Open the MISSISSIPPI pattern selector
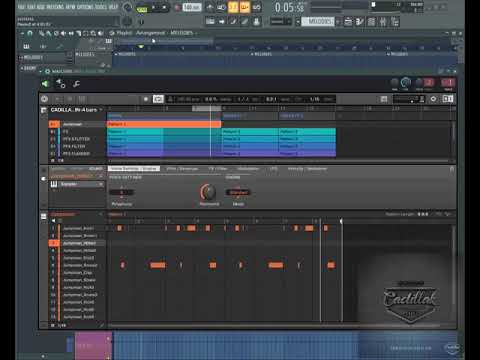 [318, 22]
